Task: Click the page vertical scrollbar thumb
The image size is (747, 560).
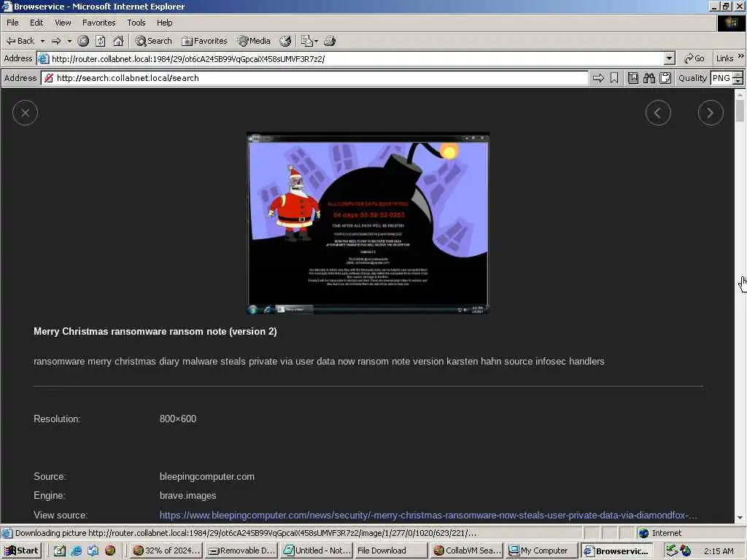Action: click(740, 111)
